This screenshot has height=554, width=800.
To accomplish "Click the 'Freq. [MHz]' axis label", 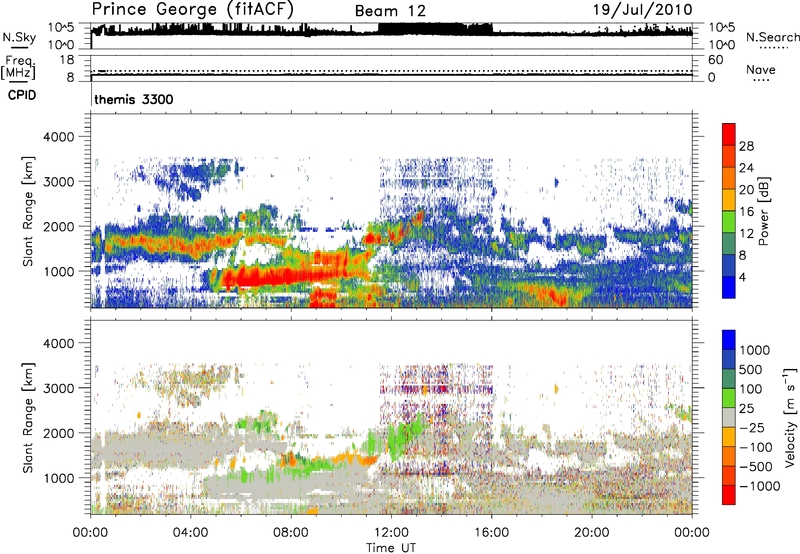I will tap(18, 67).
